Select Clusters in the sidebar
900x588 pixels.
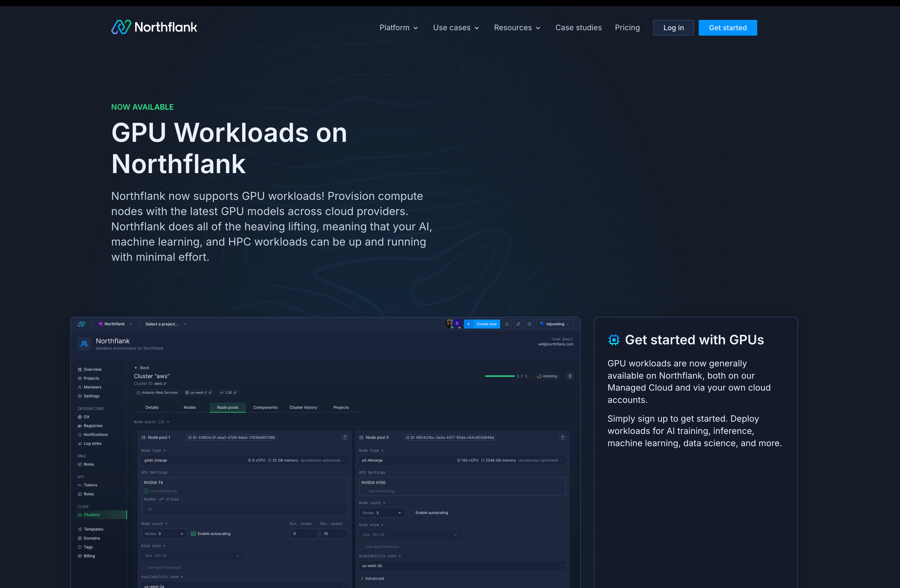click(102, 515)
